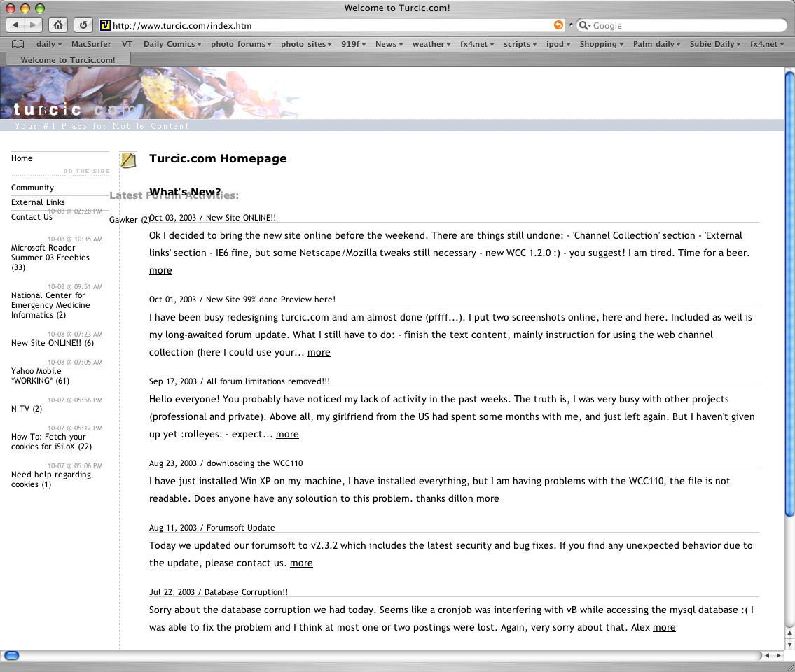The width and height of the screenshot is (795, 672).
Task: Open Microsoft Reader Summer 03 Freebies thread
Action: pos(50,258)
